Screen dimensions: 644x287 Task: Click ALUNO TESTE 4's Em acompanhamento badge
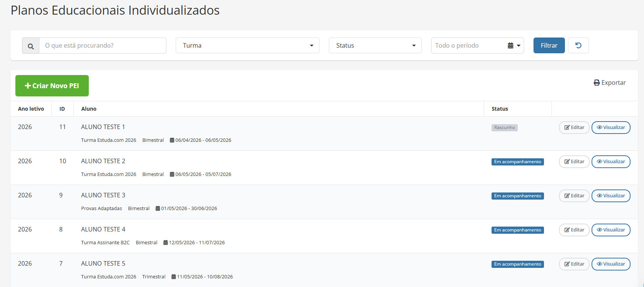[518, 230]
